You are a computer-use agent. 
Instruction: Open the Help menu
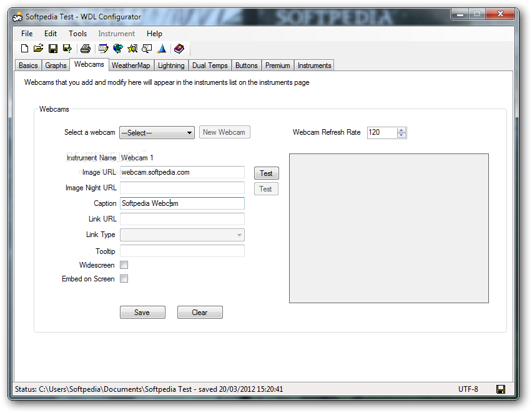coord(154,34)
